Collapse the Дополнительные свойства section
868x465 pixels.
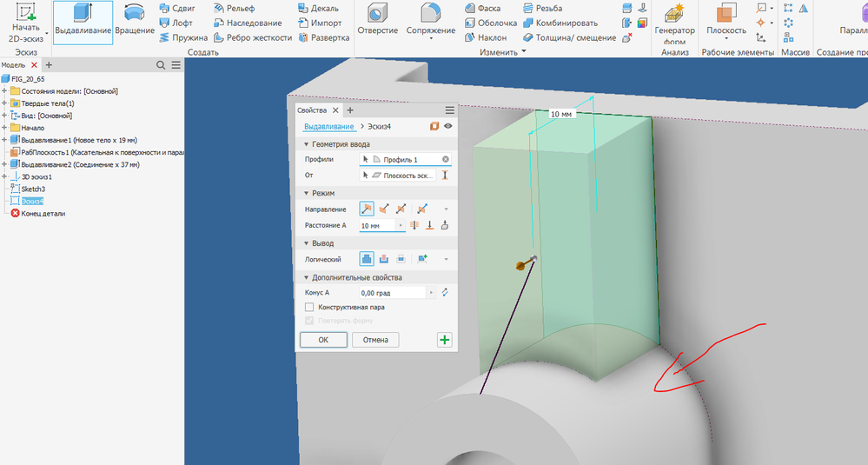point(306,277)
